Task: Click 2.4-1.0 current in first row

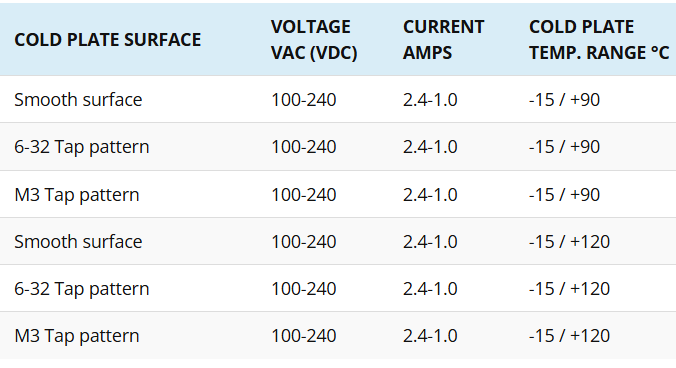Action: [x=430, y=100]
